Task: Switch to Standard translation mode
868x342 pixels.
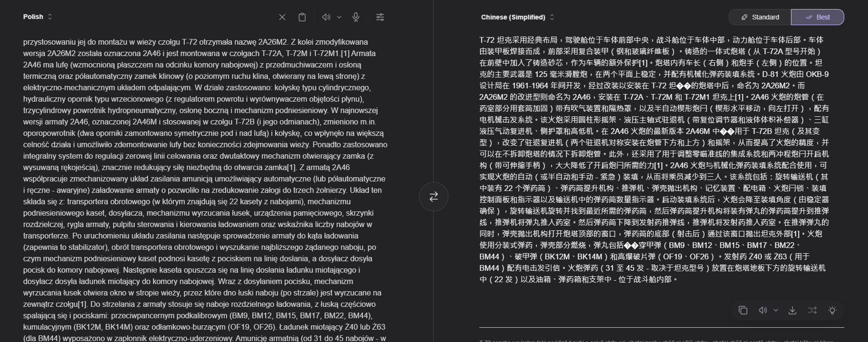Action: click(760, 17)
